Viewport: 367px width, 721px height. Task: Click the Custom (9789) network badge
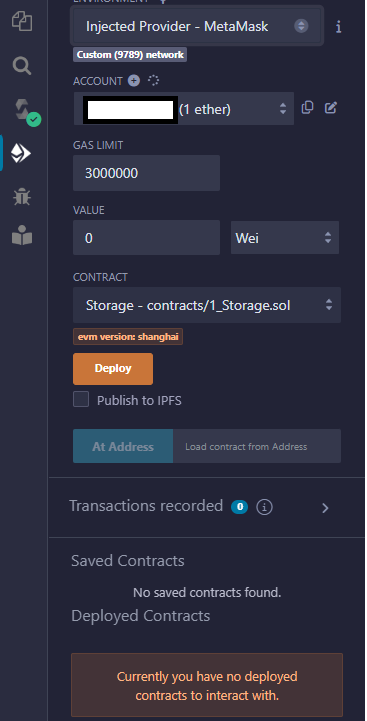click(x=130, y=55)
